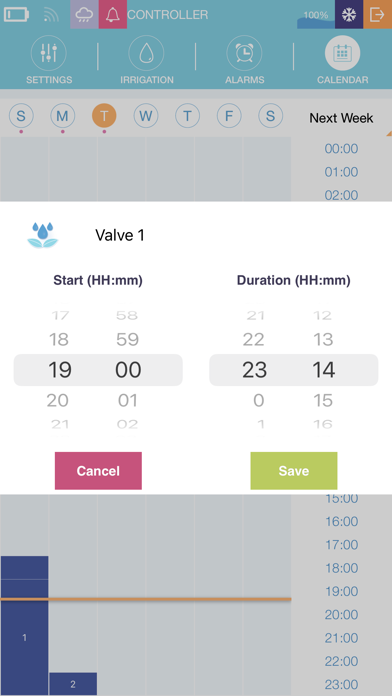Select the Sunday day circle
Image resolution: width=392 pixels, height=696 pixels.
point(21,116)
